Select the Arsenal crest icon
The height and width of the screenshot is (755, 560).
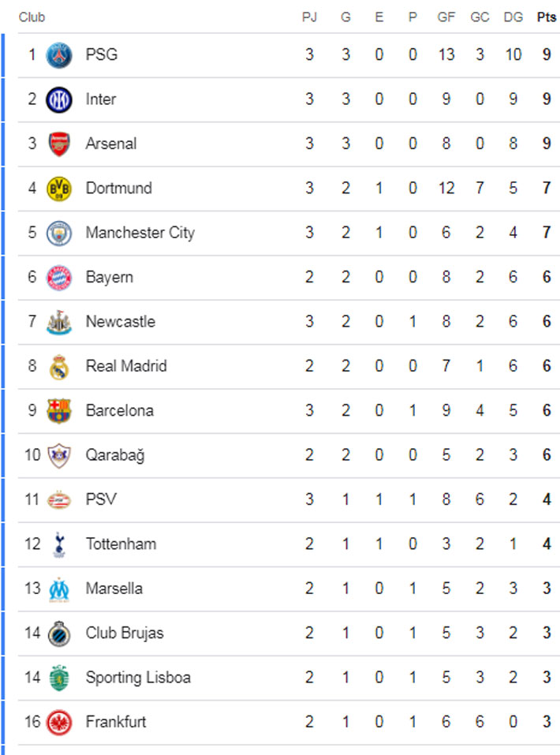click(x=59, y=144)
